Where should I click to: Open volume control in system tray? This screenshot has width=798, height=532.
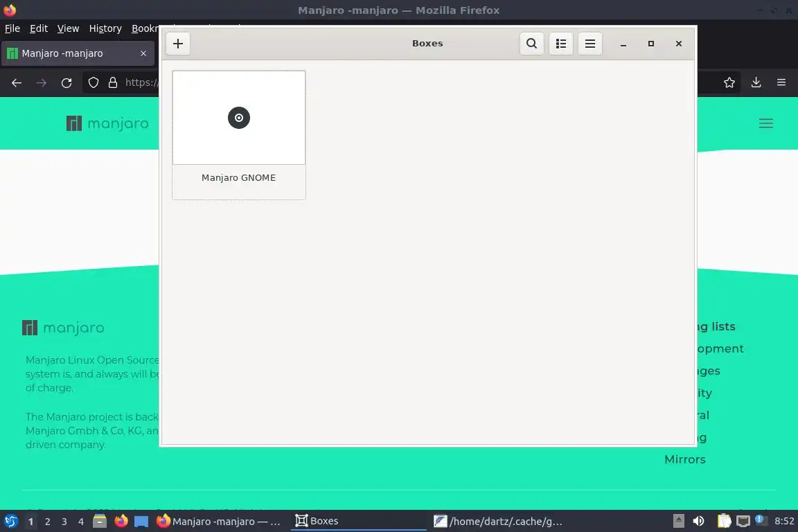(699, 522)
